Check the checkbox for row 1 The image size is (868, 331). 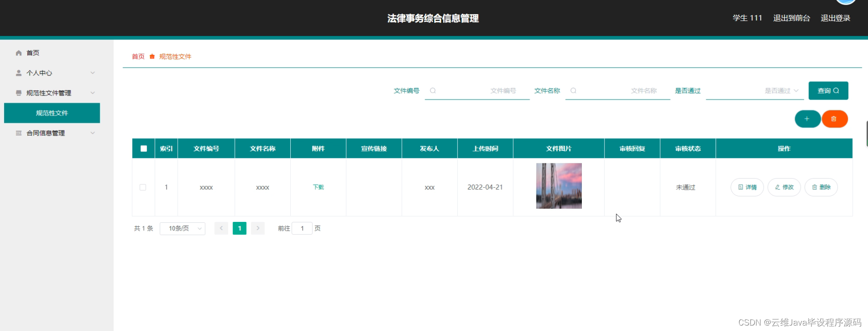point(143,187)
